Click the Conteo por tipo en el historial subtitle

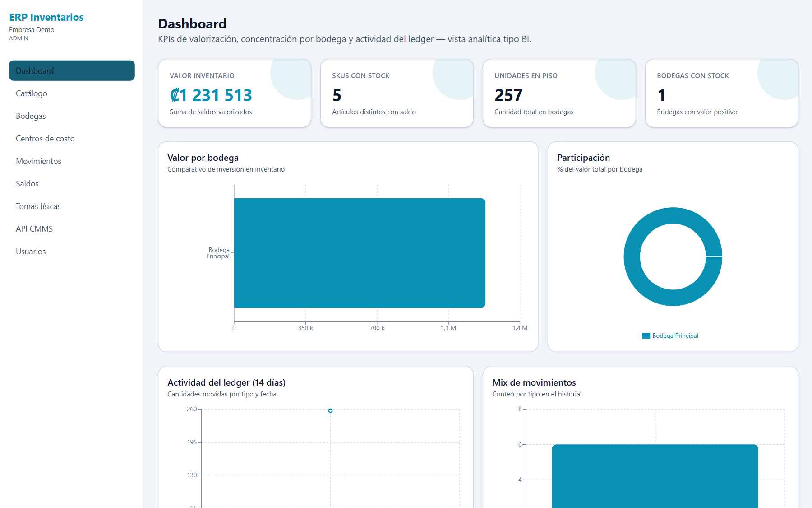(x=537, y=394)
